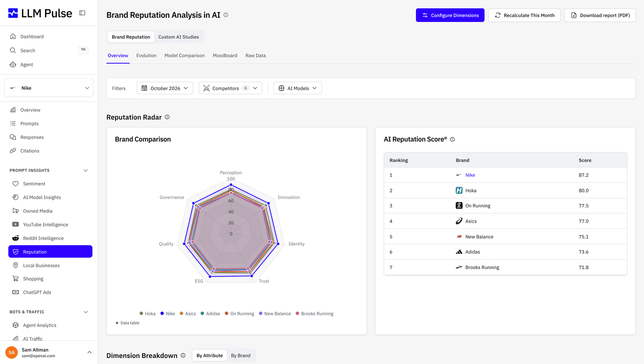The width and height of the screenshot is (644, 364).
Task: Click the Agent robot icon
Action: [13, 64]
